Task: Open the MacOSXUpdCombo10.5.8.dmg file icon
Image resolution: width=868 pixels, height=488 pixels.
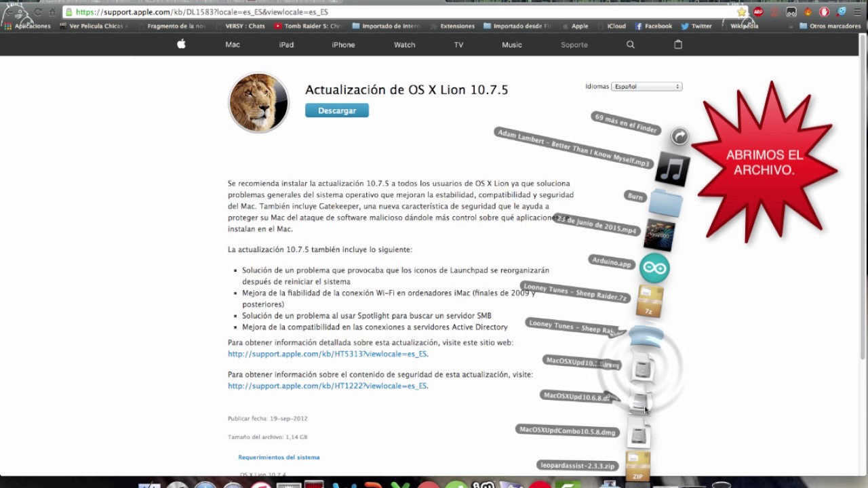Action: (638, 432)
